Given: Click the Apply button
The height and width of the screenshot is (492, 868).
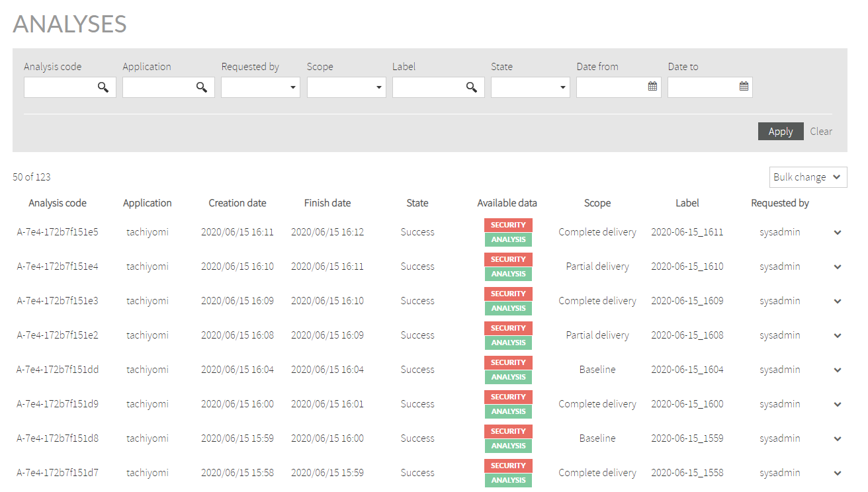Looking at the screenshot, I should click(781, 131).
